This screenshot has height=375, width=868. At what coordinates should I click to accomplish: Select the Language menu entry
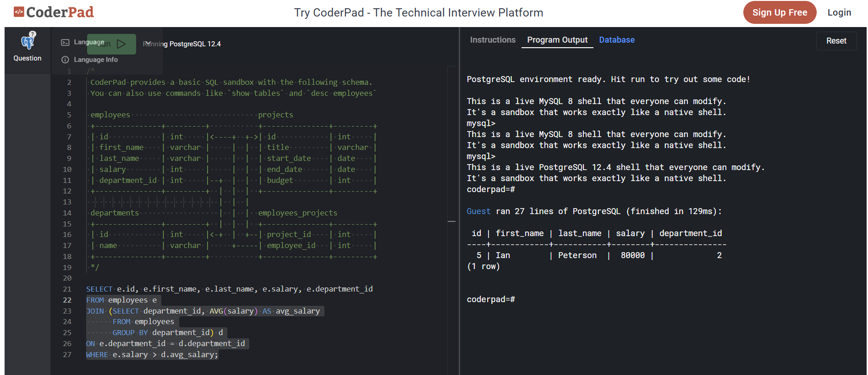pyautogui.click(x=89, y=42)
